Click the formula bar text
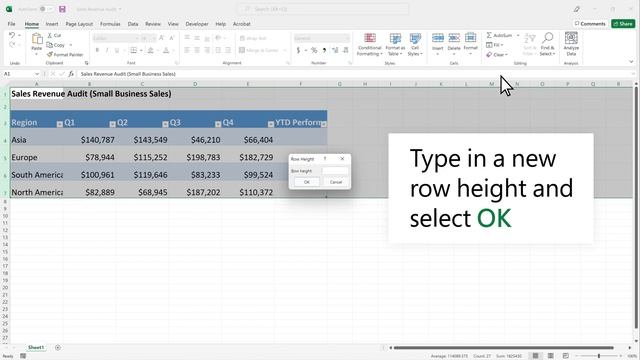The width and height of the screenshot is (640, 360). [128, 74]
